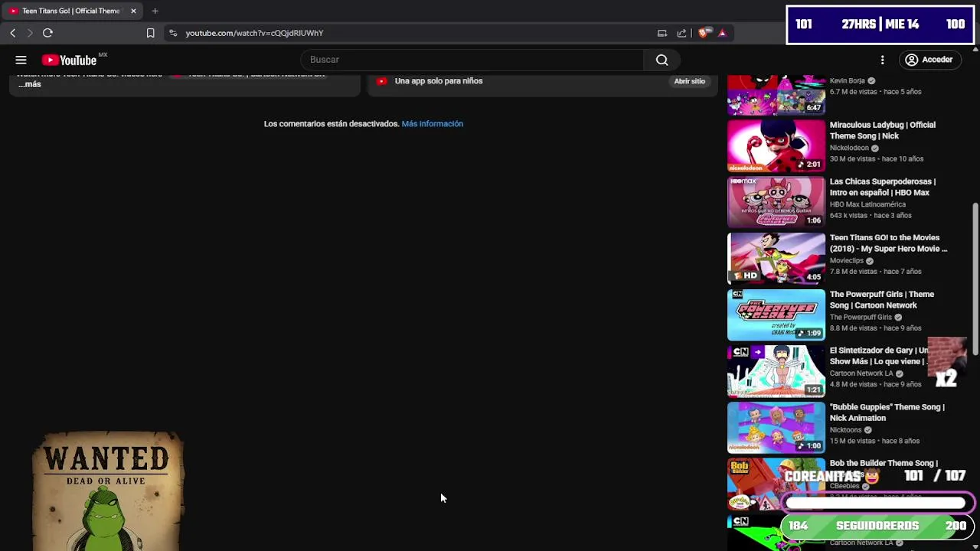Click the Nicktoons channel name
Screen dimensions: 980x551
(x=846, y=429)
